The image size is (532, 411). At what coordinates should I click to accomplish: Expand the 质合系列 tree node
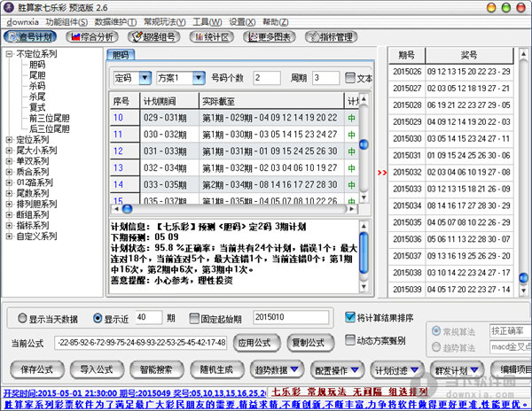[9, 172]
